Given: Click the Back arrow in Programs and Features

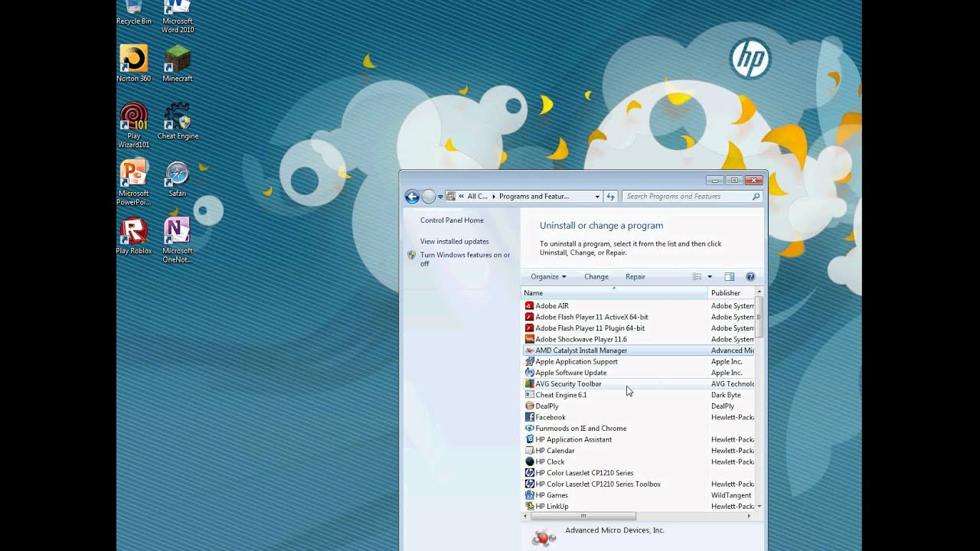Looking at the screenshot, I should pos(412,197).
